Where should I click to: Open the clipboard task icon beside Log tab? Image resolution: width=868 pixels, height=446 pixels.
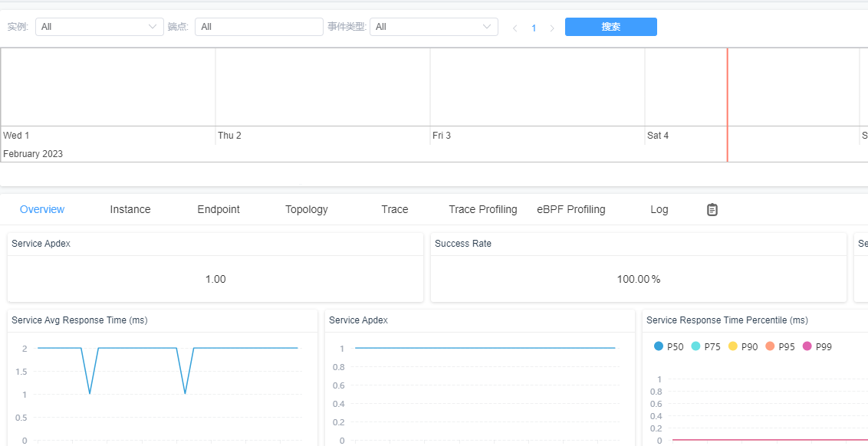[x=712, y=210]
